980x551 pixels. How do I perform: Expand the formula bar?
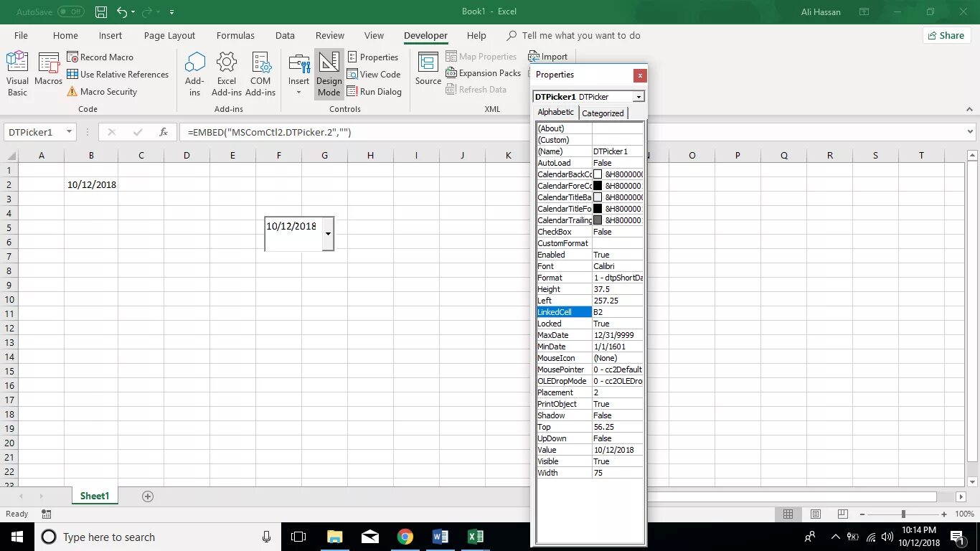pyautogui.click(x=971, y=132)
